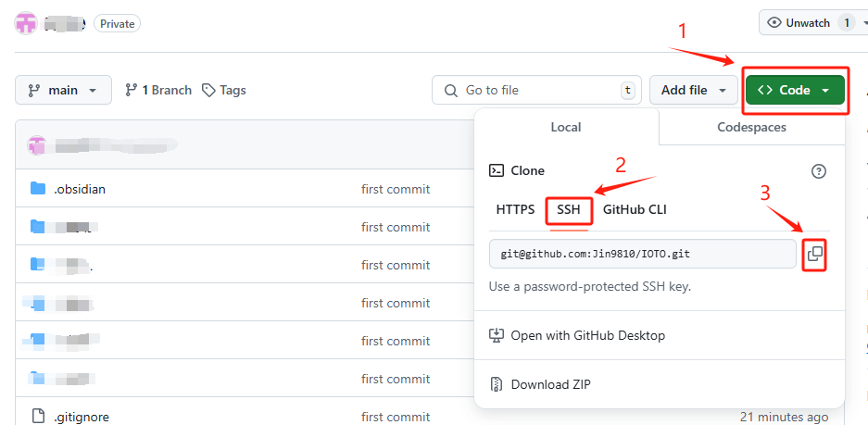
Task: Click the 21 minutes ago timestamp
Action: (784, 417)
